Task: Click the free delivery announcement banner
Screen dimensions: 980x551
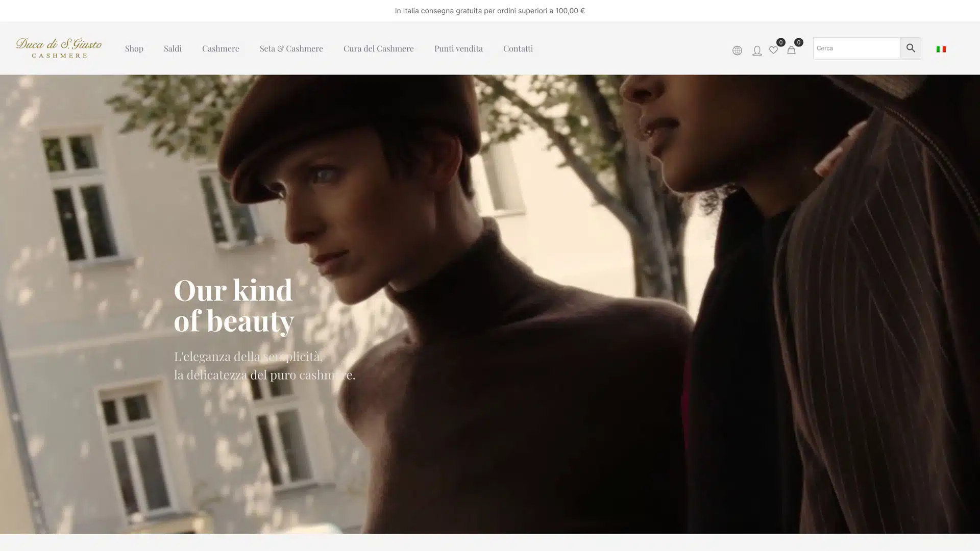Action: pyautogui.click(x=490, y=11)
